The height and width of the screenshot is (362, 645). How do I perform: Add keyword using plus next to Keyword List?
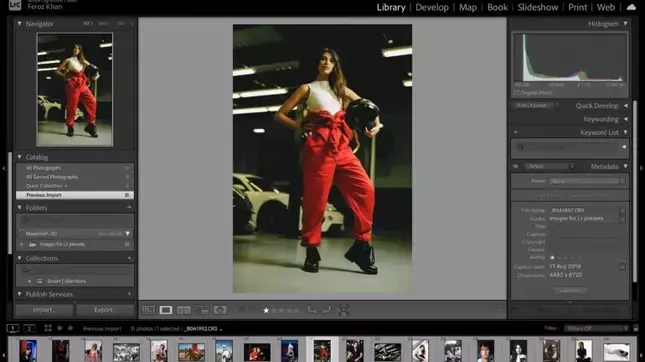(x=516, y=132)
